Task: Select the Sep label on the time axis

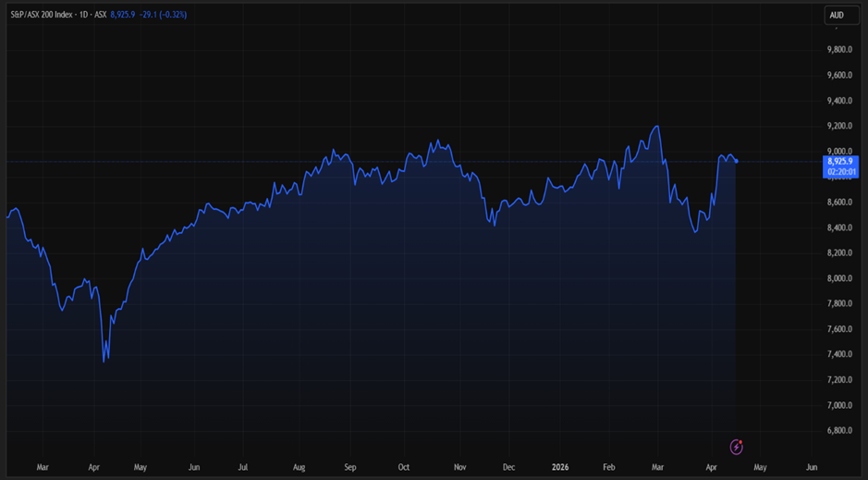Action: coord(350,468)
